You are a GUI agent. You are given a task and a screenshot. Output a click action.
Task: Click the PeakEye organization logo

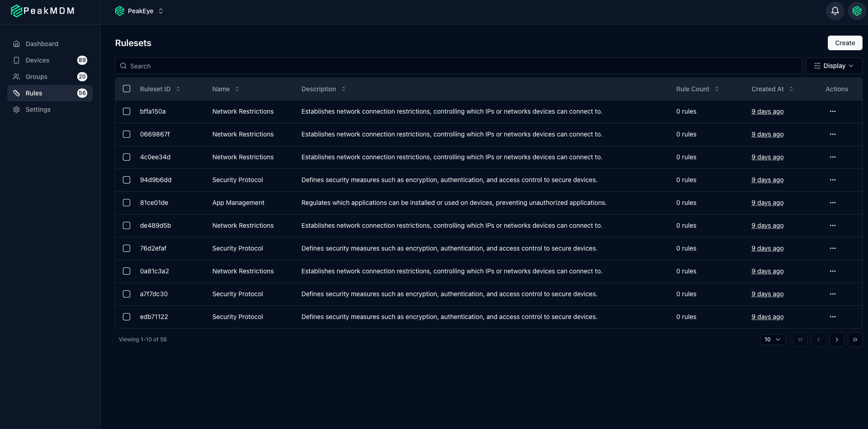click(x=120, y=11)
